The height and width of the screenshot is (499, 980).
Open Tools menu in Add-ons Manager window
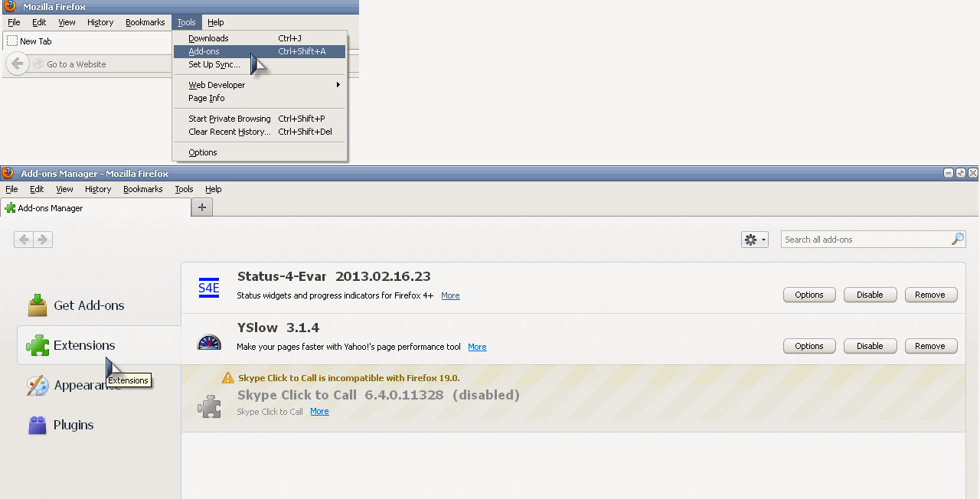click(x=184, y=189)
